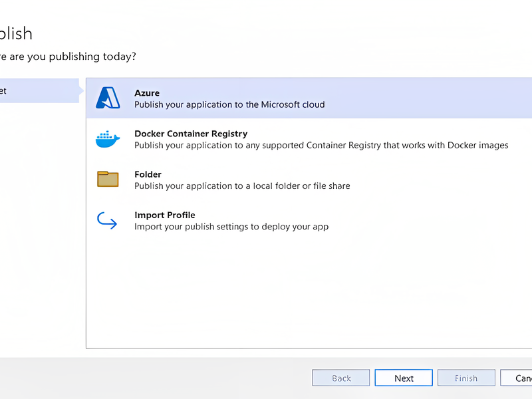Click 'Import your publish settings' description

click(231, 227)
